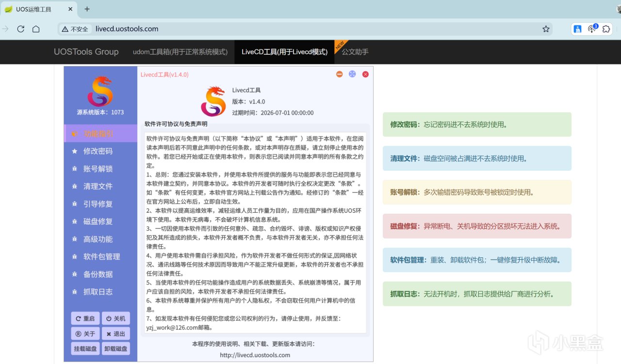Open 账号解锁 in the sidebar
The image size is (621, 364).
[x=100, y=169]
